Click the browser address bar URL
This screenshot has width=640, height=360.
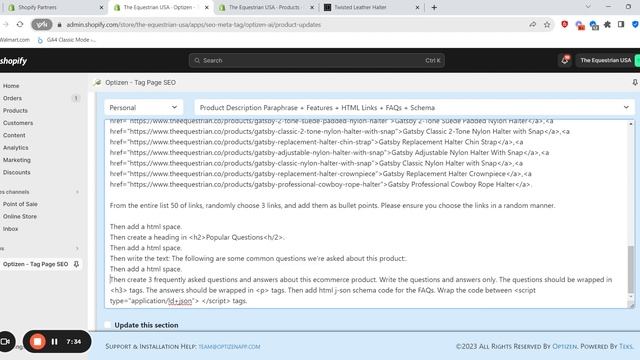tap(194, 25)
